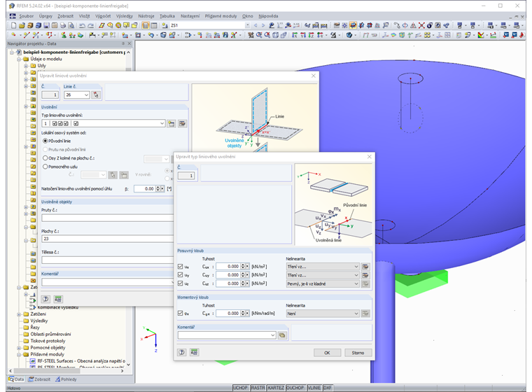This screenshot has height=392, width=532.
Task: Toggle DXF status bar button
Action: [x=328, y=388]
